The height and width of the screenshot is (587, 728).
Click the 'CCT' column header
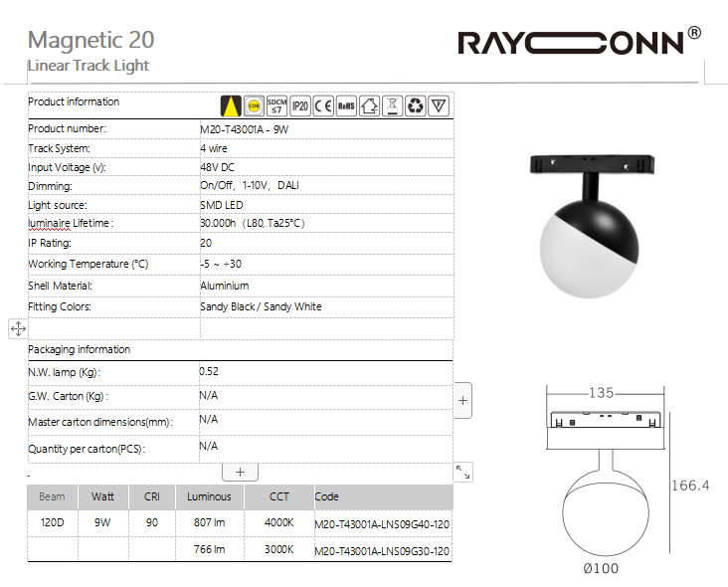[x=279, y=496]
